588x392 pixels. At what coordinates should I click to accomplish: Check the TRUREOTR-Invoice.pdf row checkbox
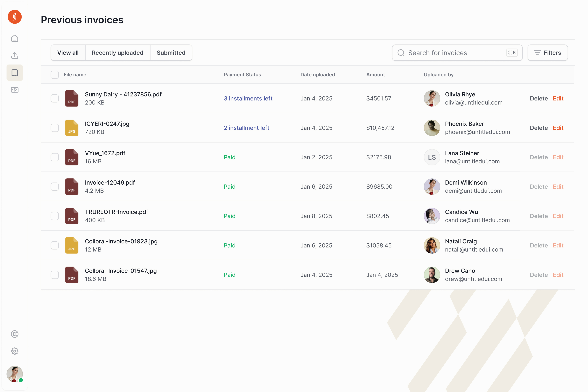click(x=55, y=216)
